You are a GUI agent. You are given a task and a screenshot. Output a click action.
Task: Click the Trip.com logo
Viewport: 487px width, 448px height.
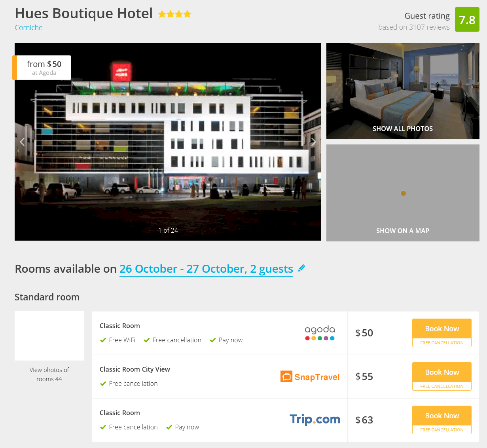[x=315, y=420]
